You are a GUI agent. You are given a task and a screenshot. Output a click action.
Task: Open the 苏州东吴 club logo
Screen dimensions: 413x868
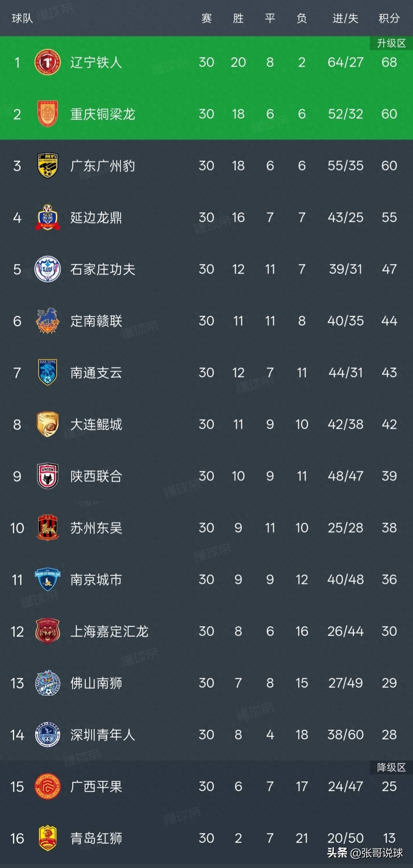[x=47, y=528]
